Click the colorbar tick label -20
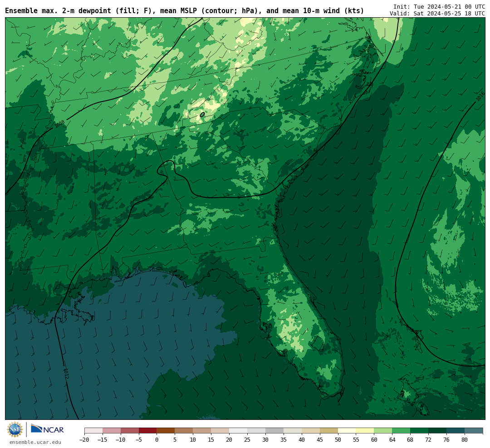490x448 pixels. pos(84,439)
